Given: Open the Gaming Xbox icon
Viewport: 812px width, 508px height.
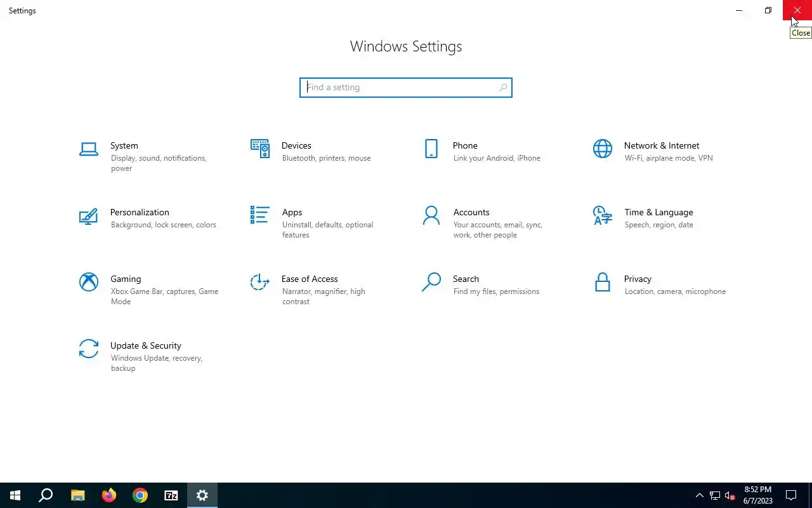Looking at the screenshot, I should pyautogui.click(x=89, y=282).
